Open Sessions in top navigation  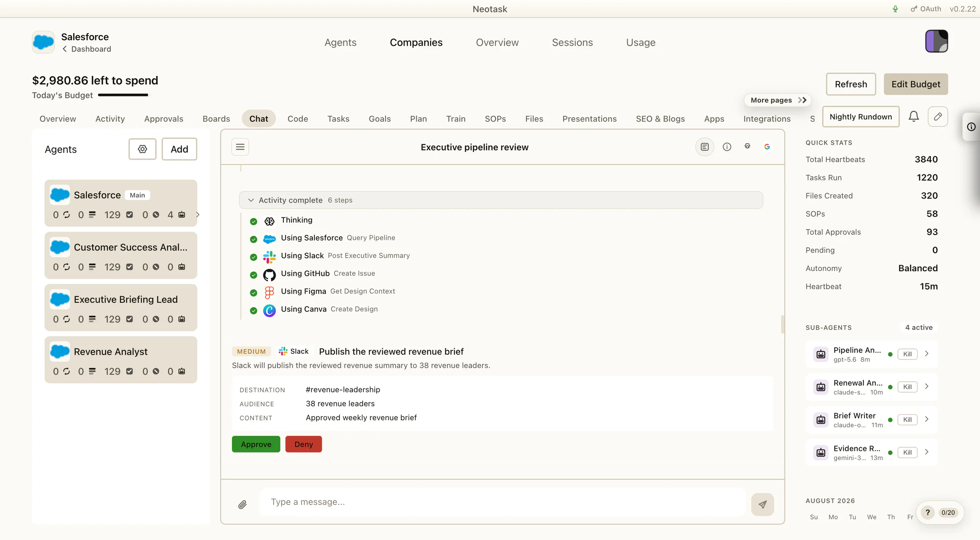572,42
